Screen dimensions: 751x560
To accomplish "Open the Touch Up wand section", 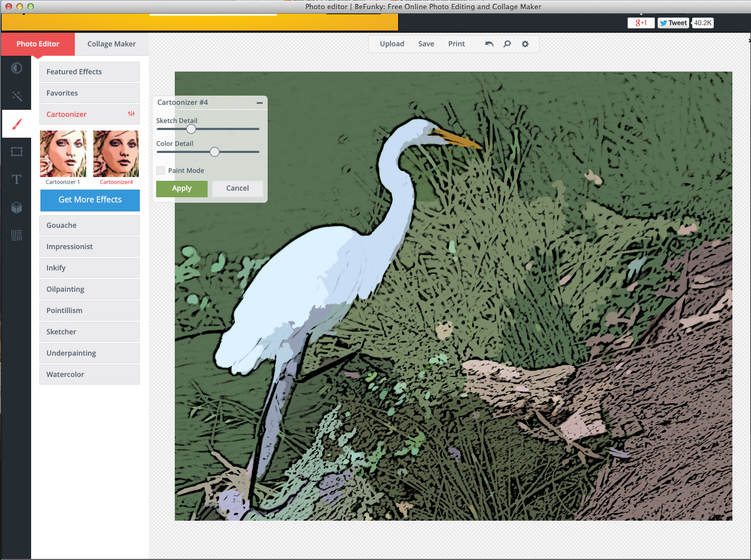I will [16, 96].
